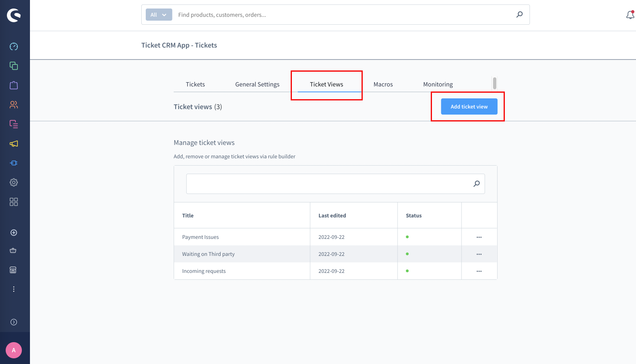Viewport: 636px width, 364px height.
Task: Click the ticket views search magnifier
Action: (476, 184)
